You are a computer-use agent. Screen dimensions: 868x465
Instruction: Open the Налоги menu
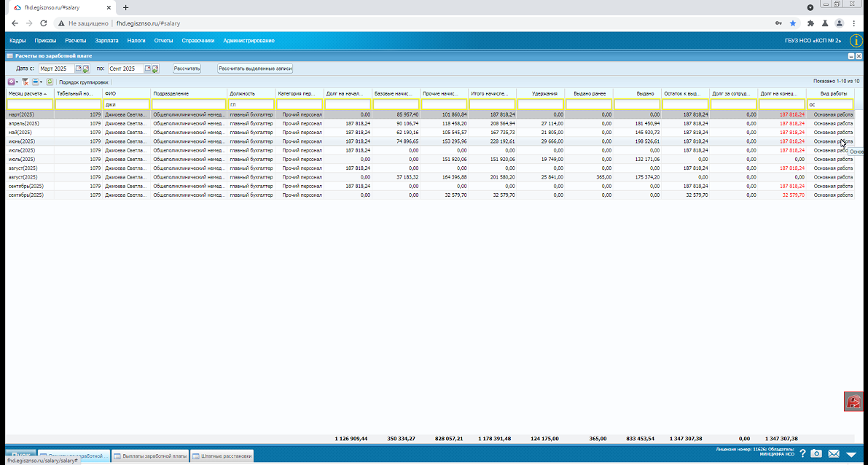136,40
